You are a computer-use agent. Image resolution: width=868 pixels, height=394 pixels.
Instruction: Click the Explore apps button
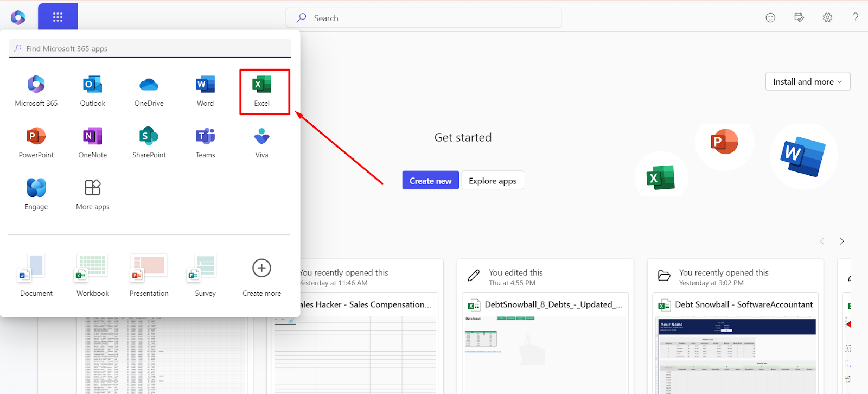coord(493,181)
